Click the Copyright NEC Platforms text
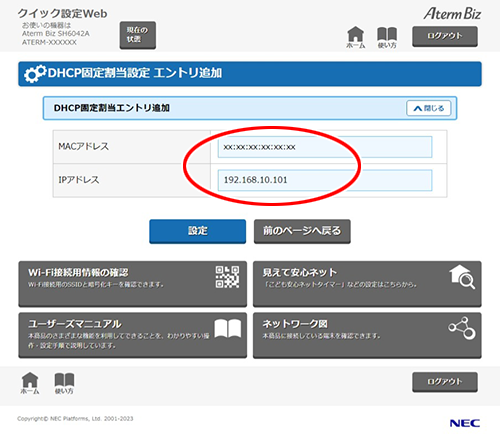The image size is (500, 446). pyautogui.click(x=75, y=419)
